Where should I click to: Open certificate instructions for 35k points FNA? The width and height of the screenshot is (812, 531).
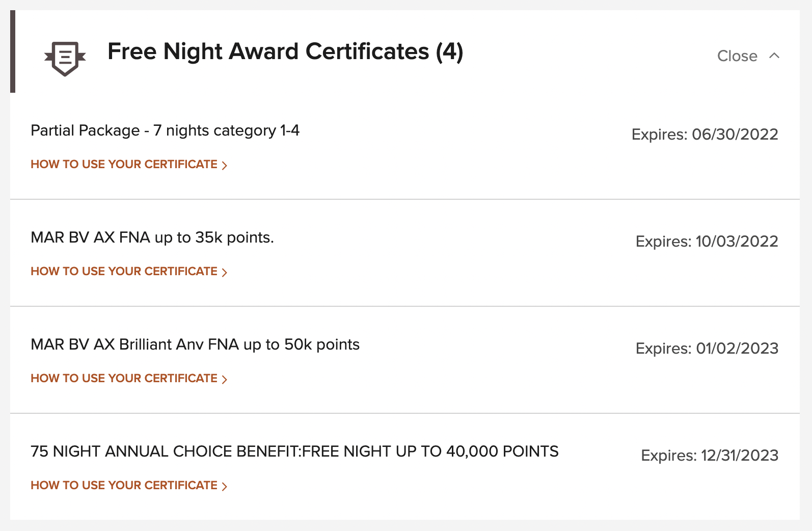pyautogui.click(x=124, y=272)
